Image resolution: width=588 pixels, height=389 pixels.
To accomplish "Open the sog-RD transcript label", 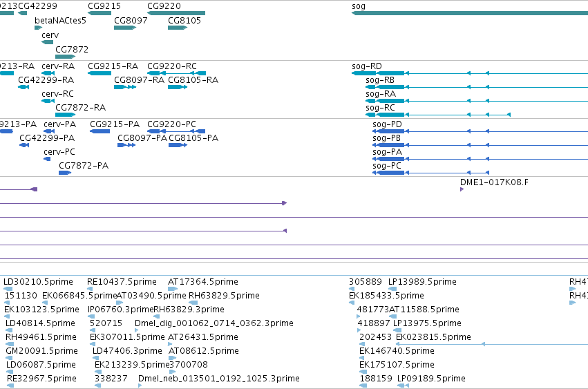I will 367,66.
